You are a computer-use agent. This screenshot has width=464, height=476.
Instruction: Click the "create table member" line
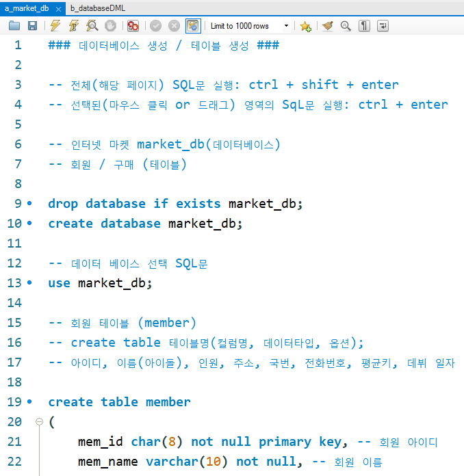coord(119,402)
